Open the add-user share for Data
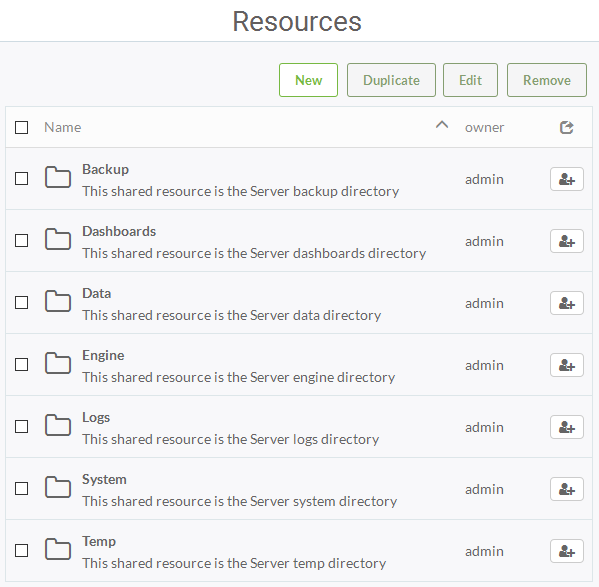The image size is (599, 587). [x=567, y=303]
